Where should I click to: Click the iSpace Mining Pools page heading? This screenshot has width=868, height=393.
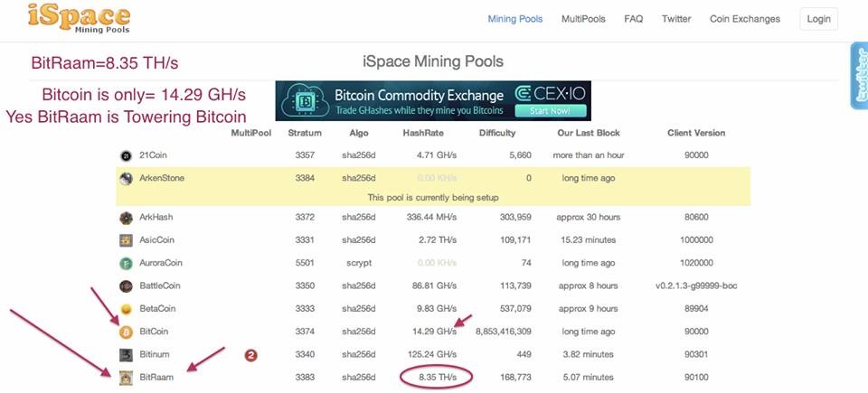point(433,61)
